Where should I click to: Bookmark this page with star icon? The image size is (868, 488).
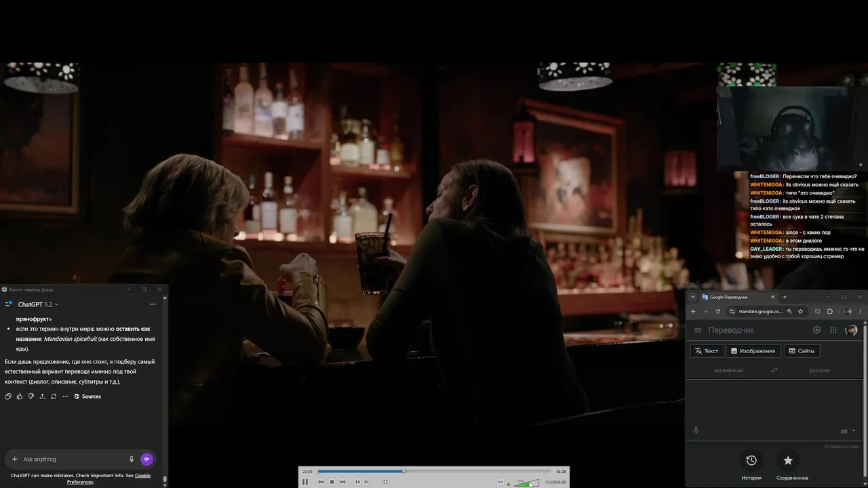click(x=800, y=311)
